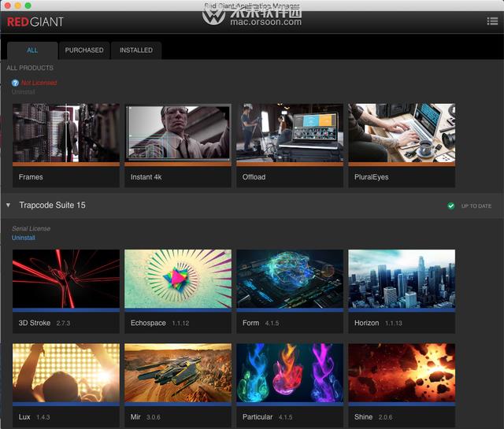Click the green window zoom button
The image size is (504, 429).
[28, 6]
